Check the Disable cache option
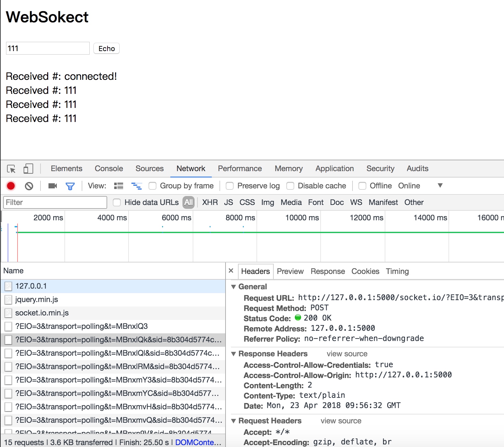This screenshot has height=447, width=504. 290,186
